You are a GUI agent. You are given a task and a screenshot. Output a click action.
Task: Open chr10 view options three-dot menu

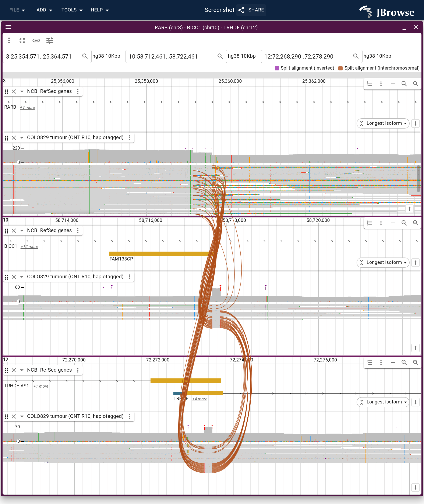[x=381, y=223]
